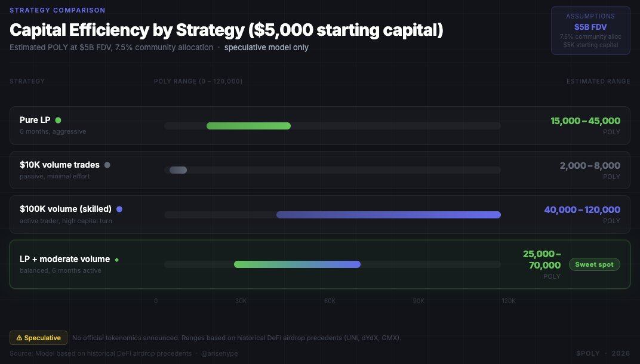
Task: Click the 15,000–45,000 POLY estimate
Action: coord(585,121)
